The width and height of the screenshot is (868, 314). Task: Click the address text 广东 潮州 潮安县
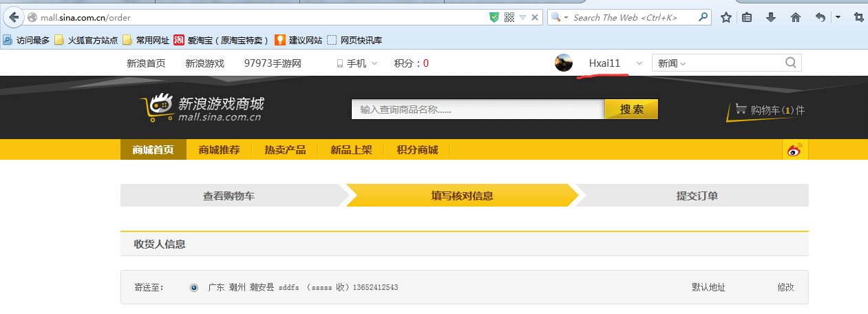241,287
